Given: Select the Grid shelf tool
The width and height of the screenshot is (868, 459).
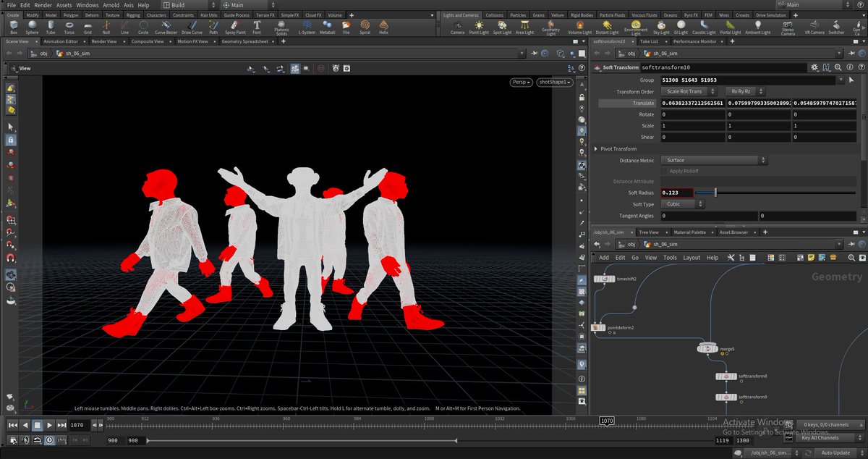Looking at the screenshot, I should pyautogui.click(x=88, y=28).
